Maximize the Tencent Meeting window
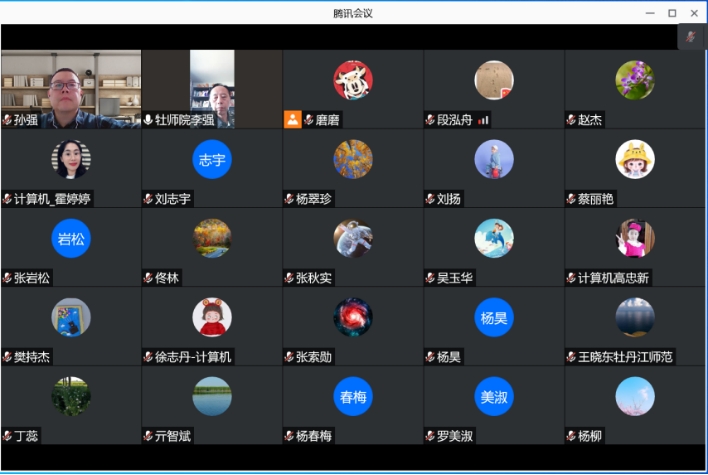This screenshot has height=475, width=708. point(671,12)
